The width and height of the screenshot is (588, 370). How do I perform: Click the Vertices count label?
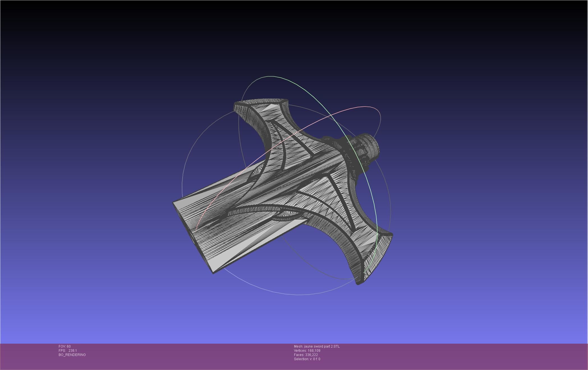(307, 351)
